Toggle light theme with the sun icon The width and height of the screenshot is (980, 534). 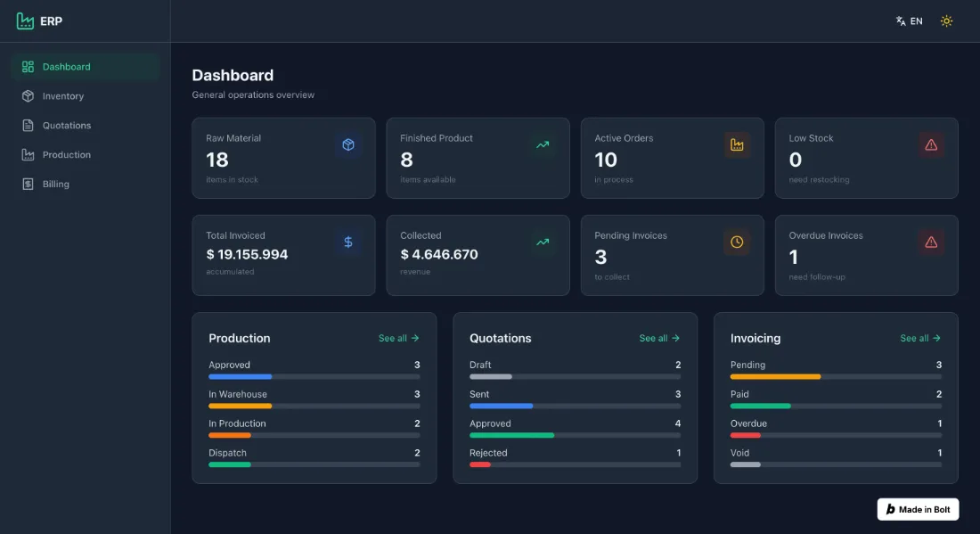(x=946, y=21)
